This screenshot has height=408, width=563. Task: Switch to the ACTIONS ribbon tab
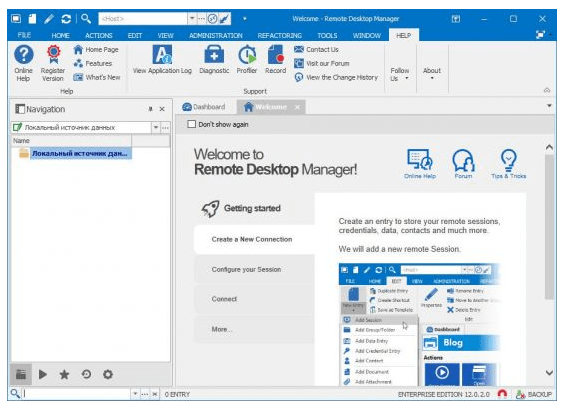pos(99,35)
